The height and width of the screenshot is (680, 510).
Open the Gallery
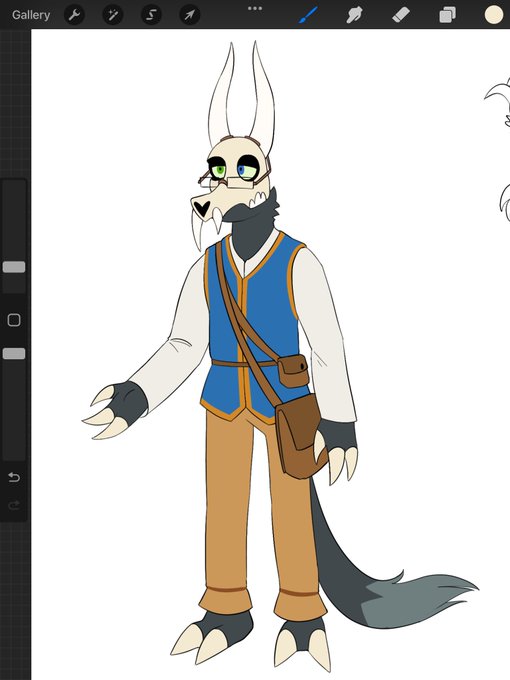31,15
